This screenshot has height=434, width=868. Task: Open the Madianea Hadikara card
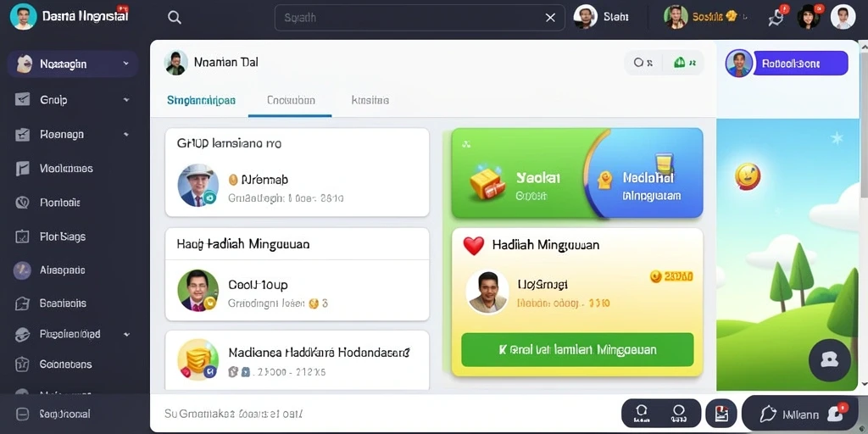[298, 361]
